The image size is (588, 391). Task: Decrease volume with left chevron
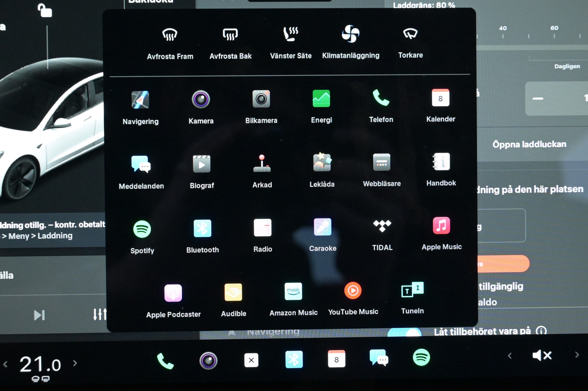point(510,355)
